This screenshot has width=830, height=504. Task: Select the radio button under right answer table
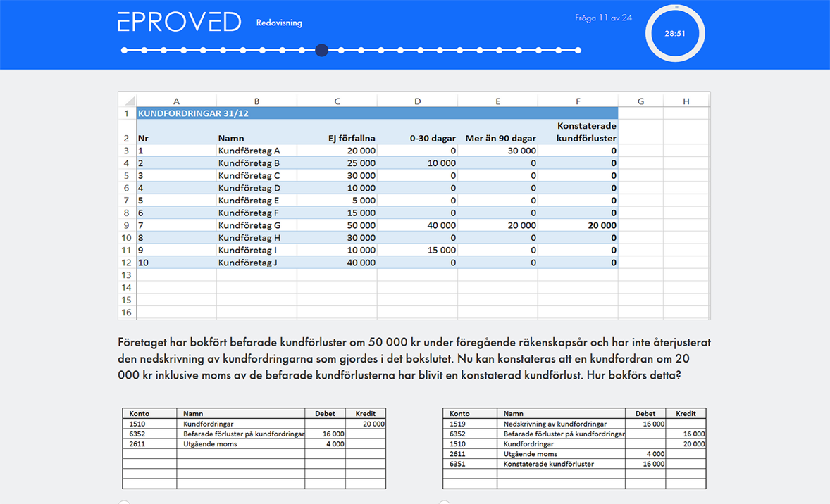click(445, 502)
